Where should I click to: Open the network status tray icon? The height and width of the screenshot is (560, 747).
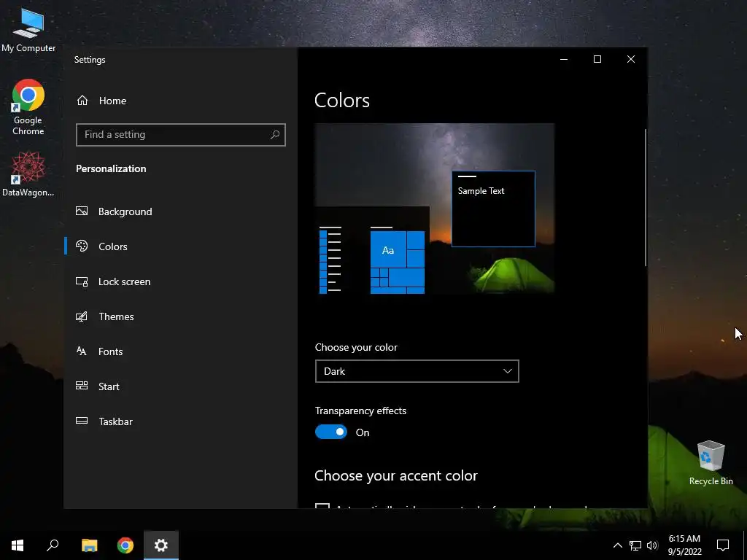point(635,545)
